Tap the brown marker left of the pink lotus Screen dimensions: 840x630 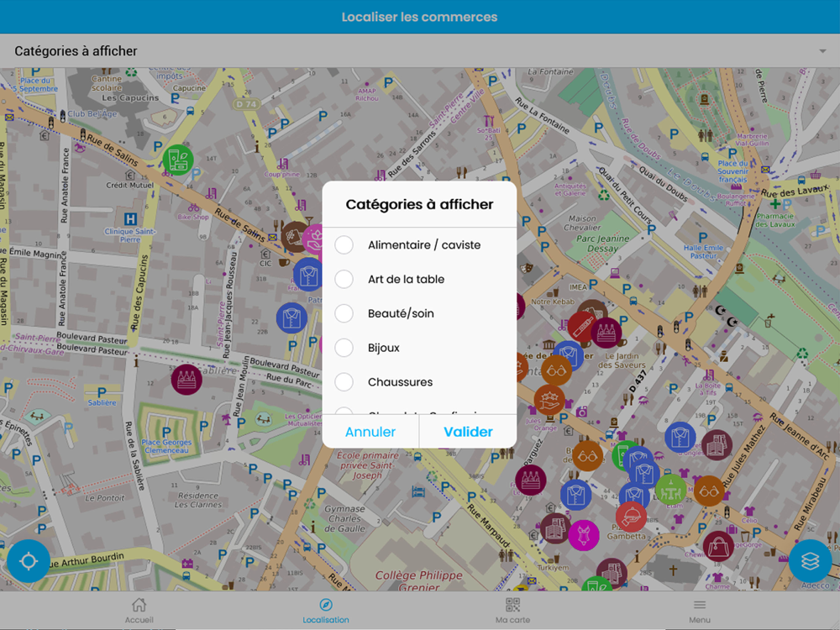point(292,236)
